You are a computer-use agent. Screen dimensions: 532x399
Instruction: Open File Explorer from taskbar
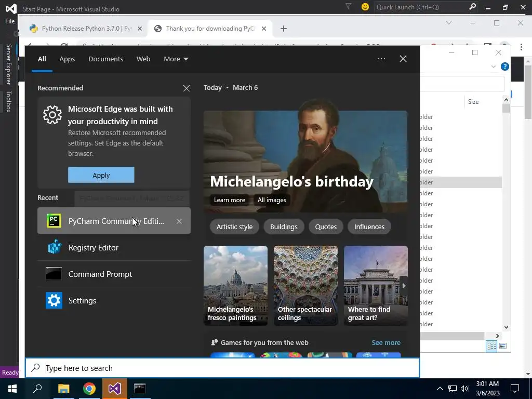63,389
